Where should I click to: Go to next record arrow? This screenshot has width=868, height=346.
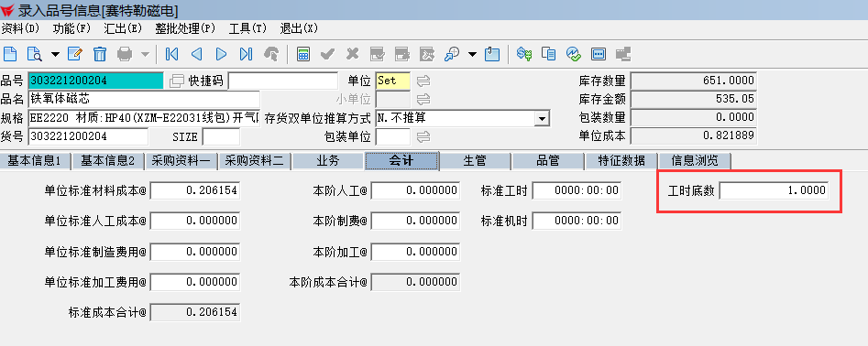coord(222,54)
